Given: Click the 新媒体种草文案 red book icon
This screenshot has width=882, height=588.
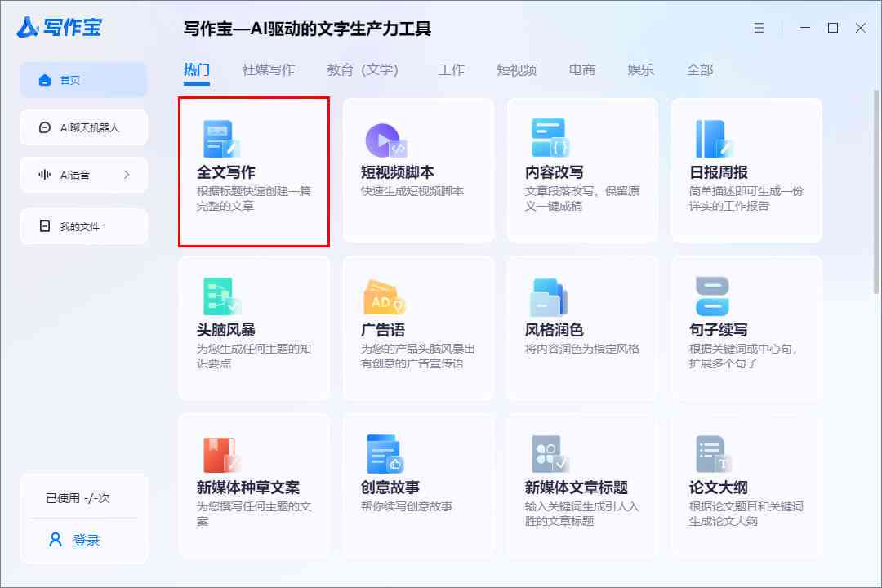Looking at the screenshot, I should tap(221, 455).
